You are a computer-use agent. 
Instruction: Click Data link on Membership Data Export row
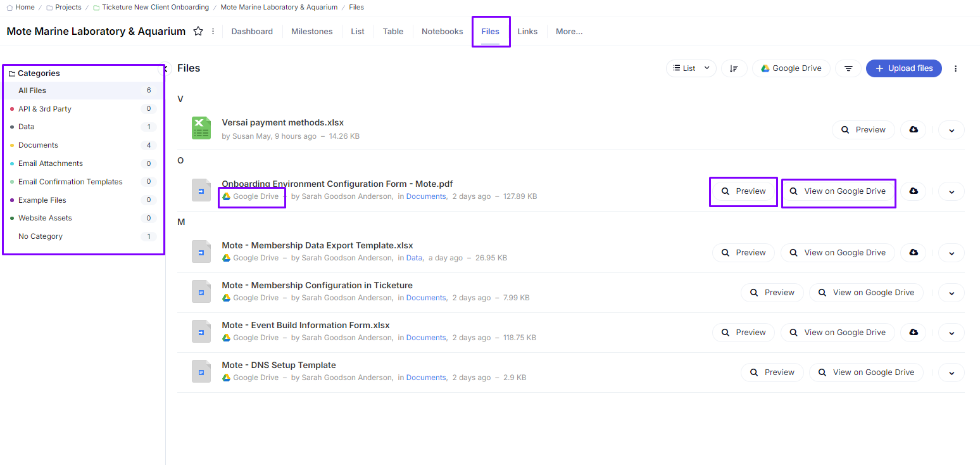point(414,258)
